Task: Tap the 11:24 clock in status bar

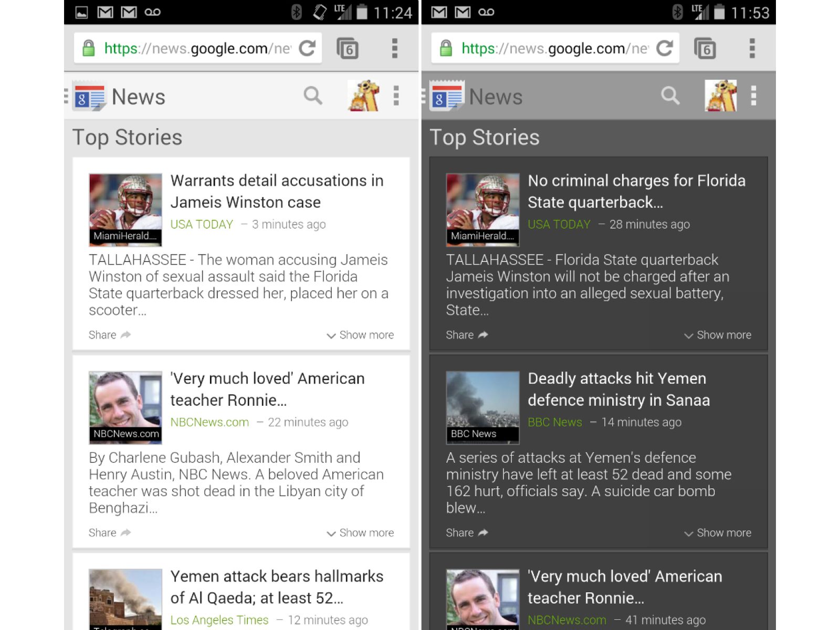Action: tap(393, 13)
